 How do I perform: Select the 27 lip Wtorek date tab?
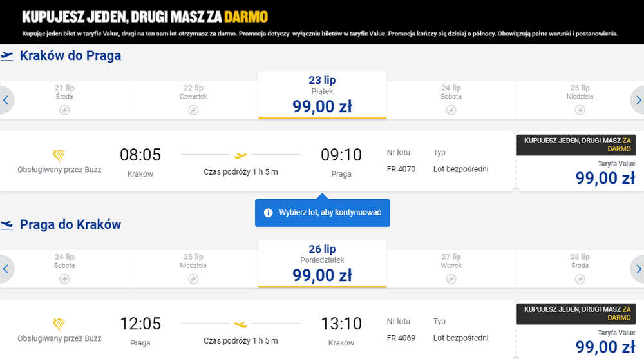click(x=451, y=269)
